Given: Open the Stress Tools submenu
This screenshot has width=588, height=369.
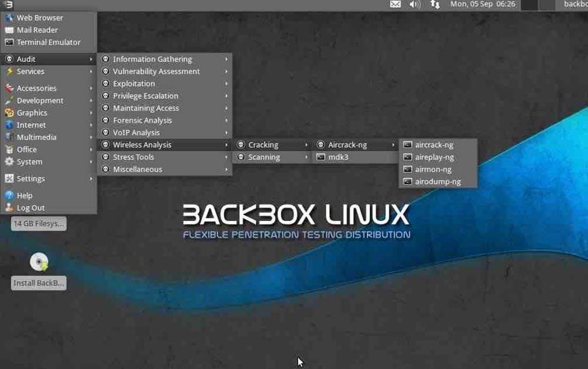Looking at the screenshot, I should click(165, 157).
